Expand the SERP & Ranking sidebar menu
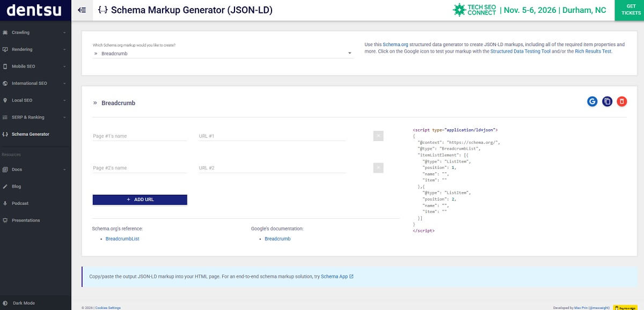Viewport: 644px width, 310px height. point(35,117)
